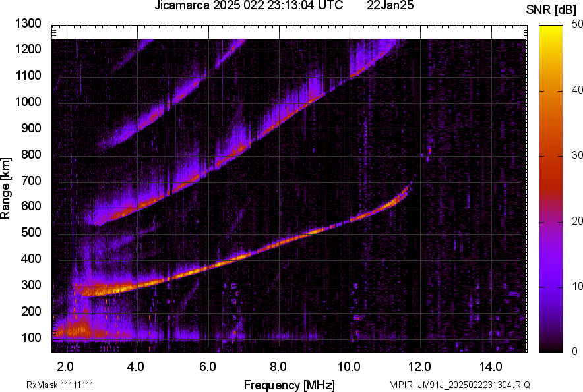The image size is (583, 392).
Task: Select the colorbar tick label '30'
Action: pyautogui.click(x=577, y=155)
